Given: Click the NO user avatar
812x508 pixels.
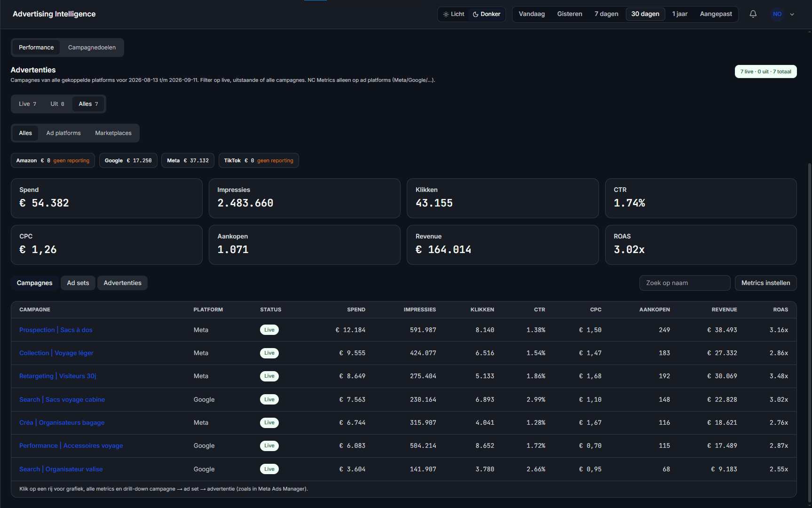Looking at the screenshot, I should pos(777,14).
